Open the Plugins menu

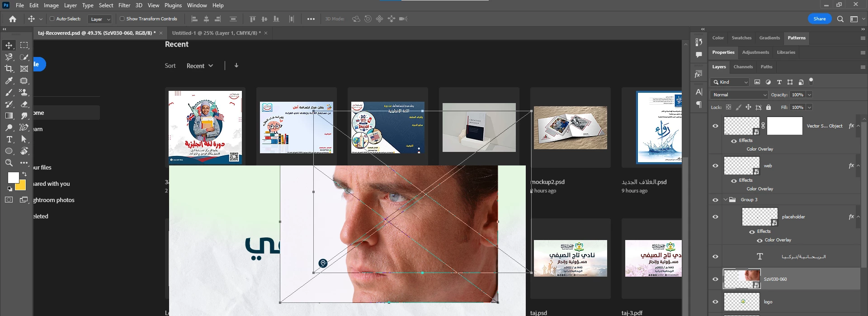(173, 5)
